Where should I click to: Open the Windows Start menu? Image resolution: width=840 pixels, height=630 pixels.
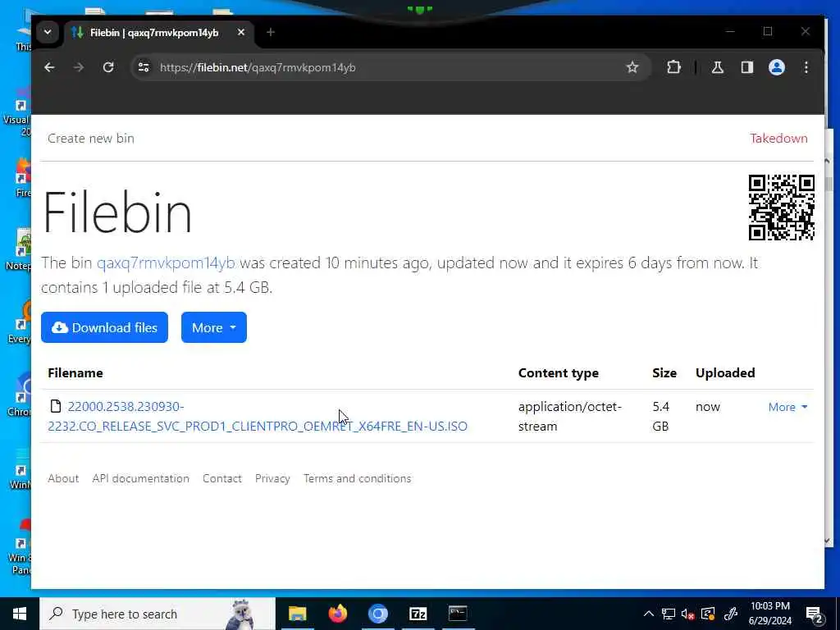pyautogui.click(x=20, y=614)
